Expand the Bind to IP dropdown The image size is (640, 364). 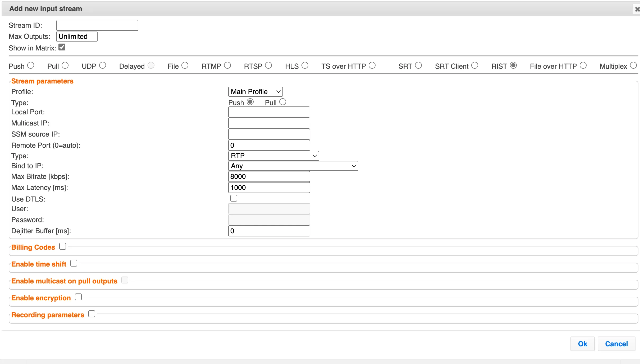[x=293, y=166]
